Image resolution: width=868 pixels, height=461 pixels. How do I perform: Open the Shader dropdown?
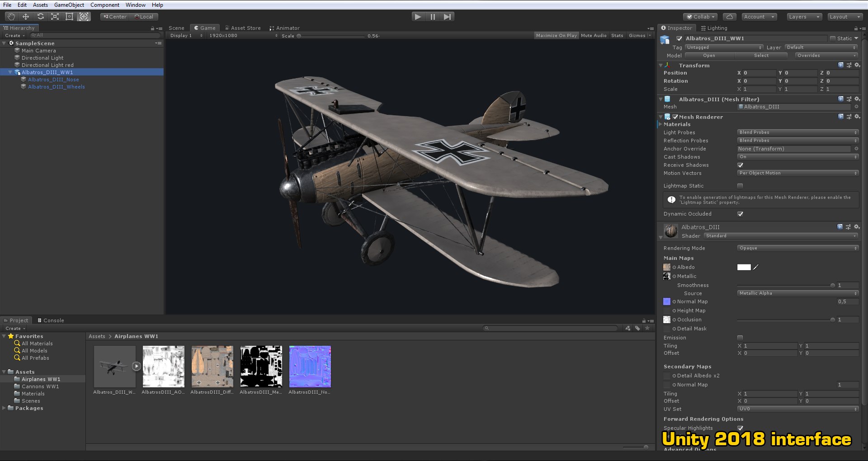click(x=781, y=236)
